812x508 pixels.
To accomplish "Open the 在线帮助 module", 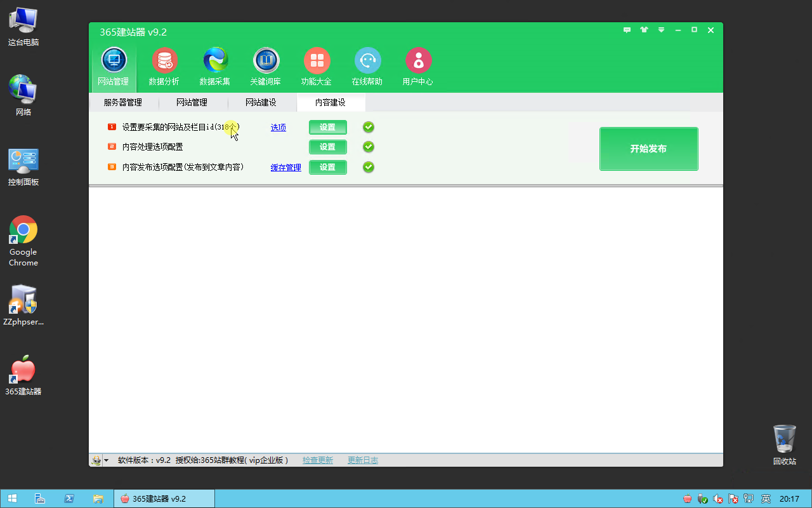I will coord(367,67).
